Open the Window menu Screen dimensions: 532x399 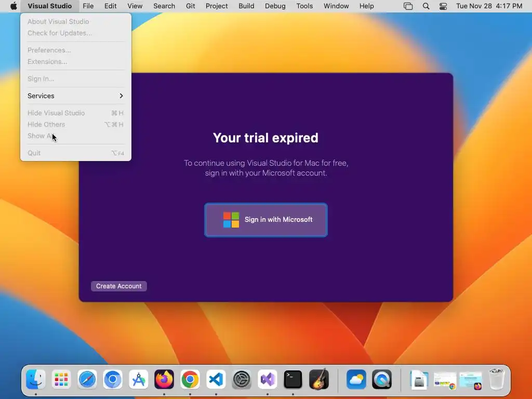336,6
